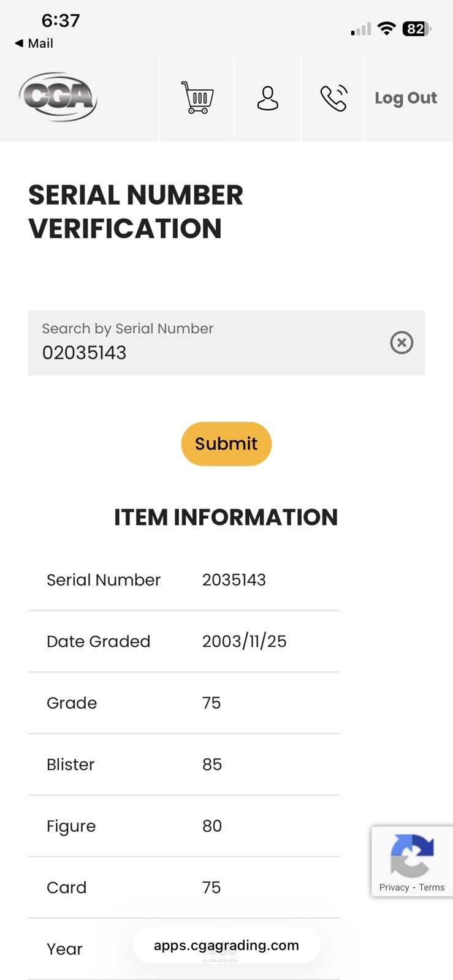Screen dimensions: 453x980
Task: Click the Log Out link
Action: [406, 98]
